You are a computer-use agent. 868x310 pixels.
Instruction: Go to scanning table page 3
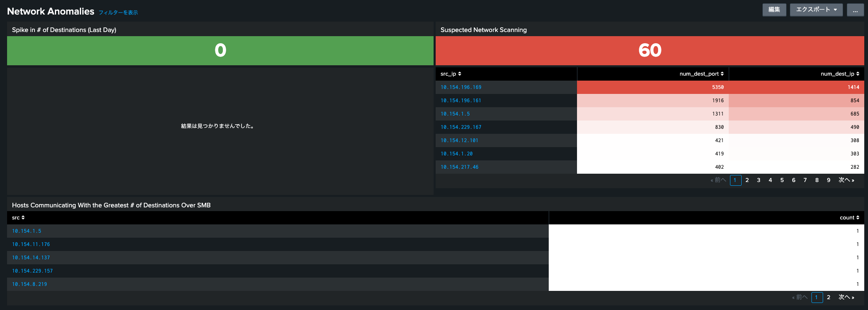coord(759,180)
